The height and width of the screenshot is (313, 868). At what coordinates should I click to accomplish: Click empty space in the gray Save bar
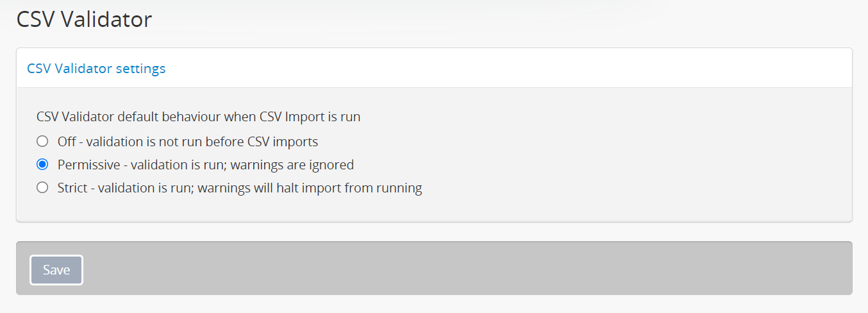(449, 270)
